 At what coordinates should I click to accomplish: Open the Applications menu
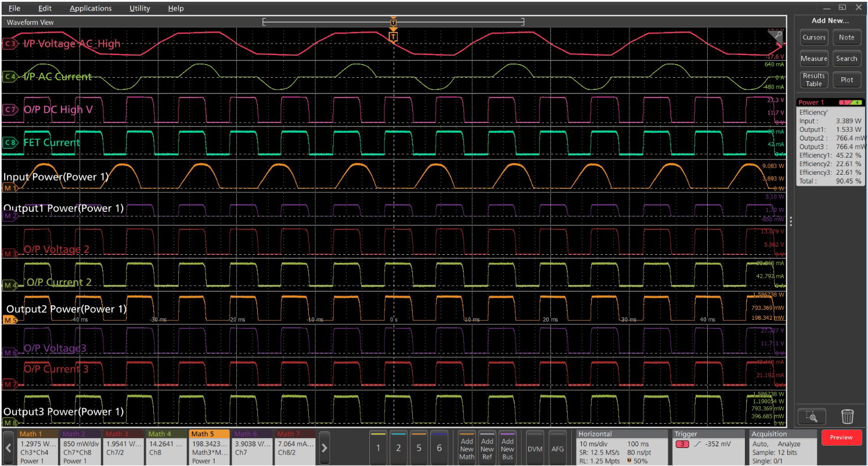pos(91,8)
